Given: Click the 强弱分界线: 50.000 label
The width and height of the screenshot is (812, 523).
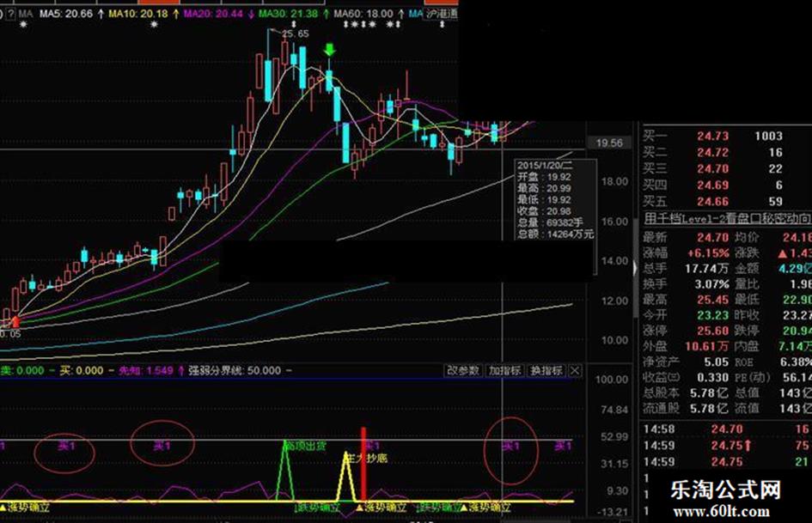Looking at the screenshot, I should 235,371.
